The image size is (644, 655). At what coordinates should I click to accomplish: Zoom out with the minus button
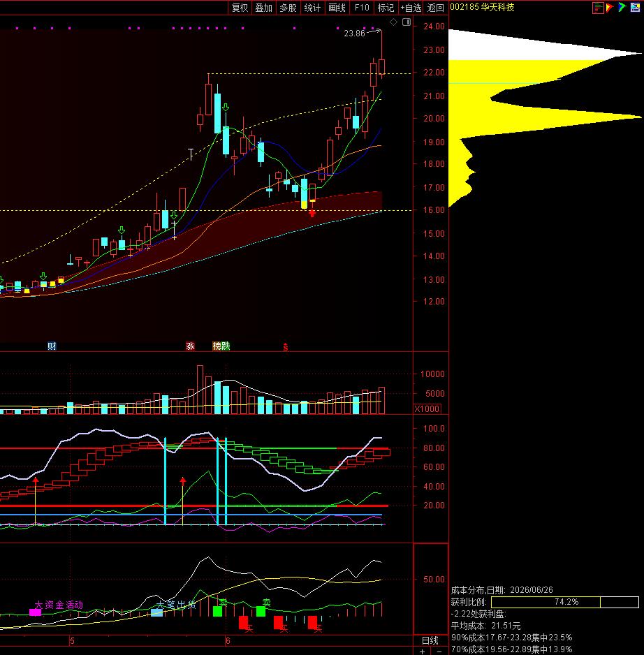[x=439, y=652]
